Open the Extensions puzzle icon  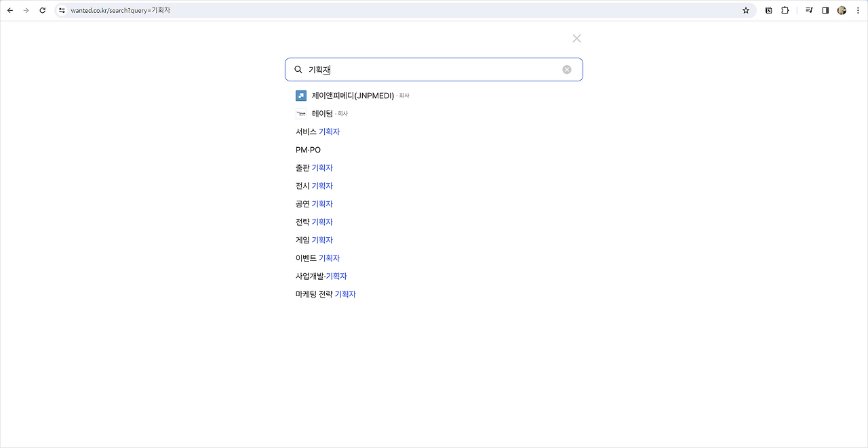point(785,10)
